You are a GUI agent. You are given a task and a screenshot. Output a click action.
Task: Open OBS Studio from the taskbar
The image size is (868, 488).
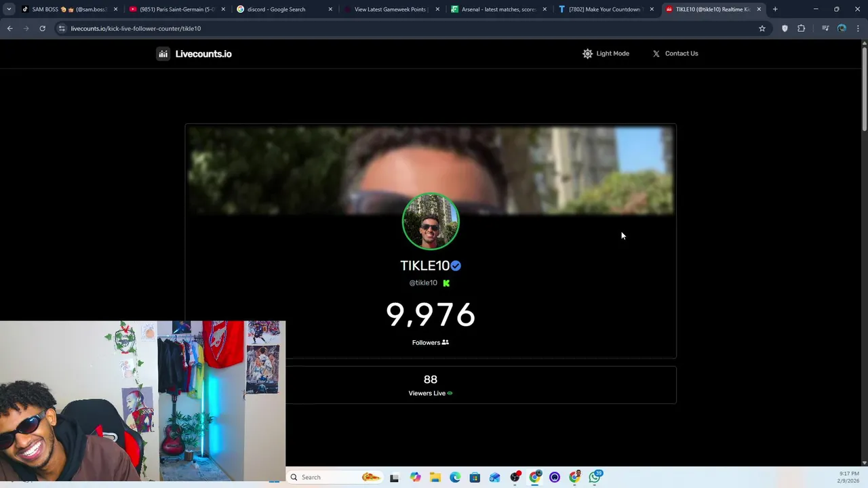tap(515, 478)
